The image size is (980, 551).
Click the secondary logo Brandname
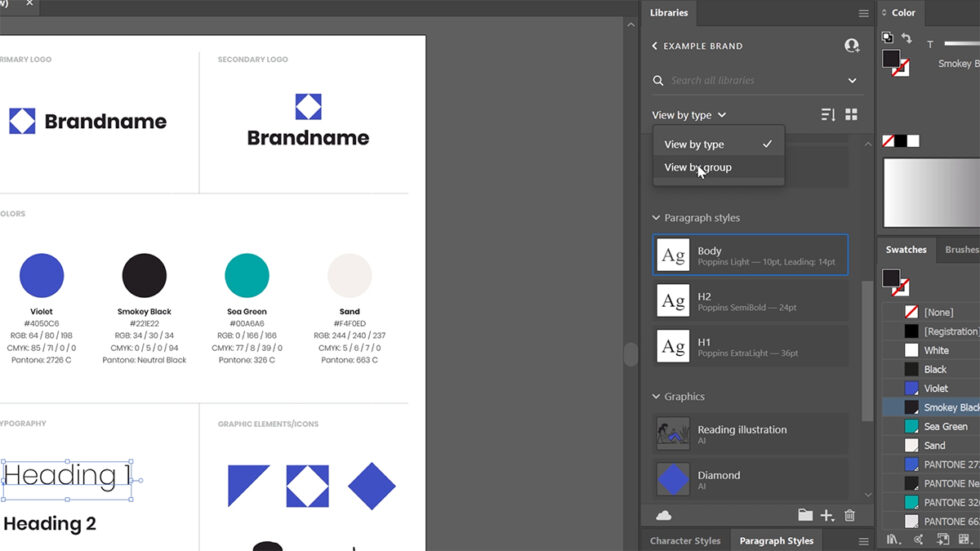pyautogui.click(x=308, y=137)
